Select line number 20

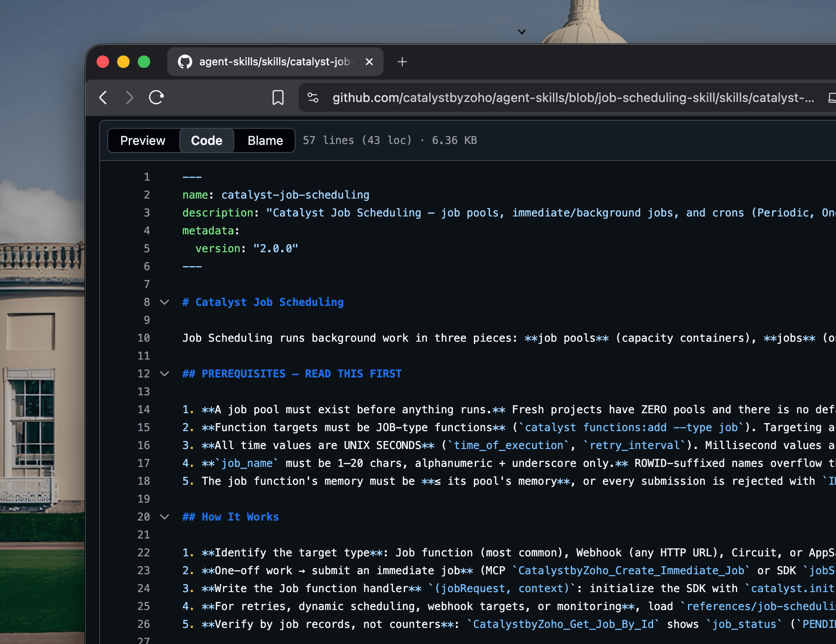pos(144,517)
